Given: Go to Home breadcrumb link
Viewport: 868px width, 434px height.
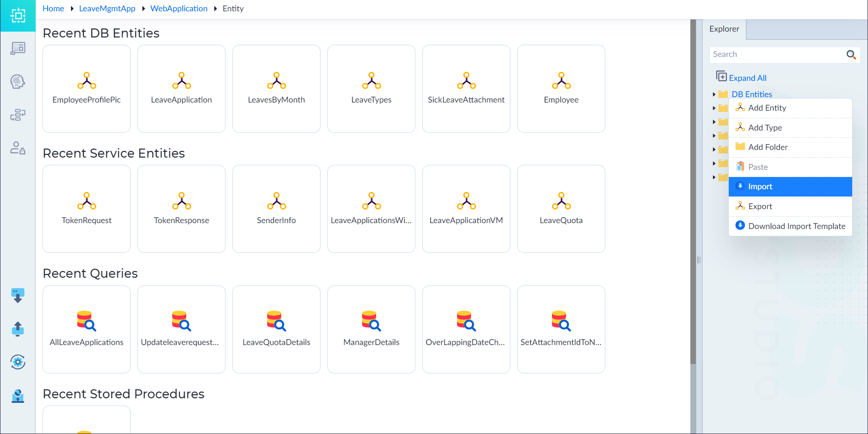Looking at the screenshot, I should pos(53,9).
